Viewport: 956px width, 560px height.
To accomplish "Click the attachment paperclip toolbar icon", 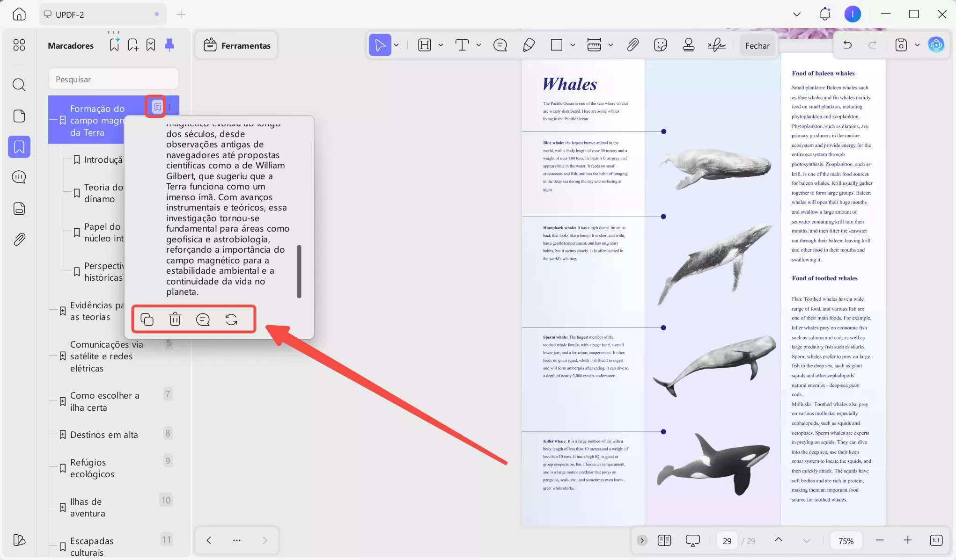I will (632, 45).
